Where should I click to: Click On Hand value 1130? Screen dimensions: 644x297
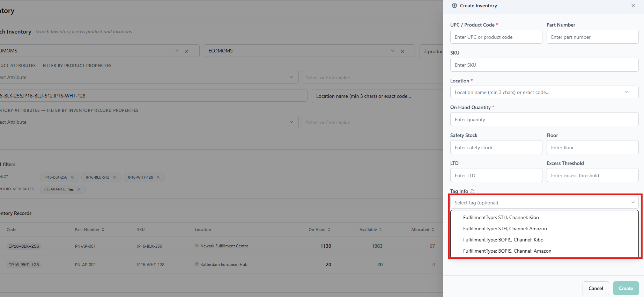pos(326,246)
